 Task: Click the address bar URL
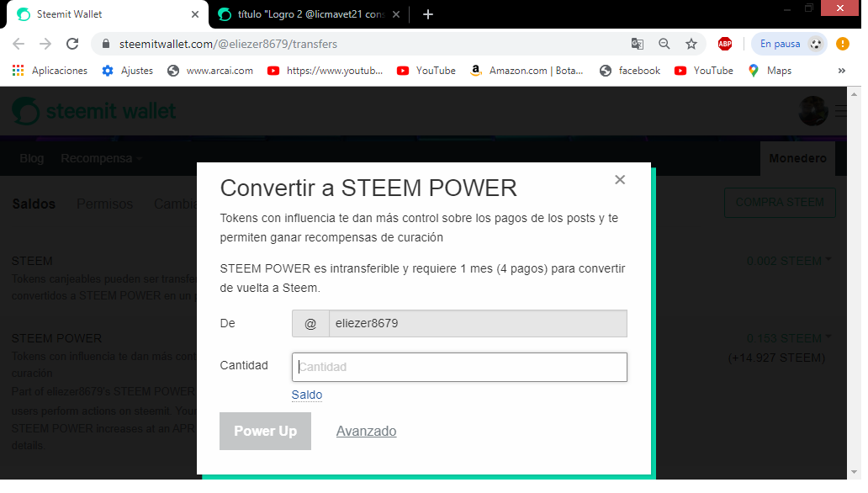click(230, 45)
